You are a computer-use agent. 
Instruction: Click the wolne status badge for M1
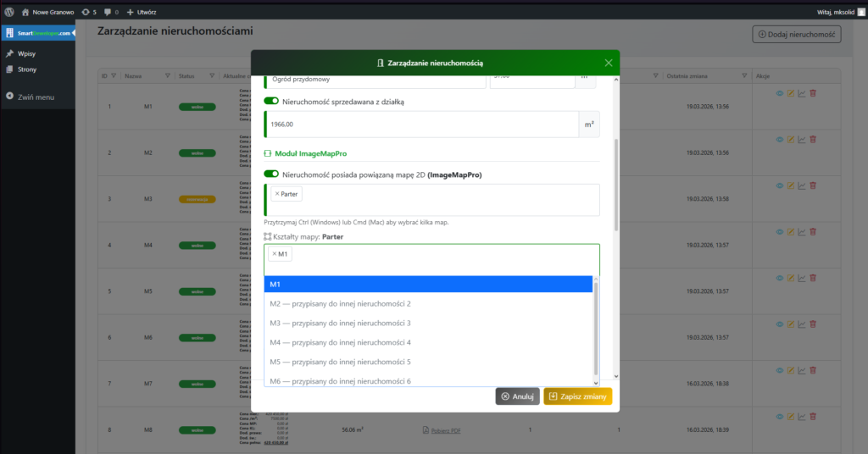pyautogui.click(x=197, y=107)
